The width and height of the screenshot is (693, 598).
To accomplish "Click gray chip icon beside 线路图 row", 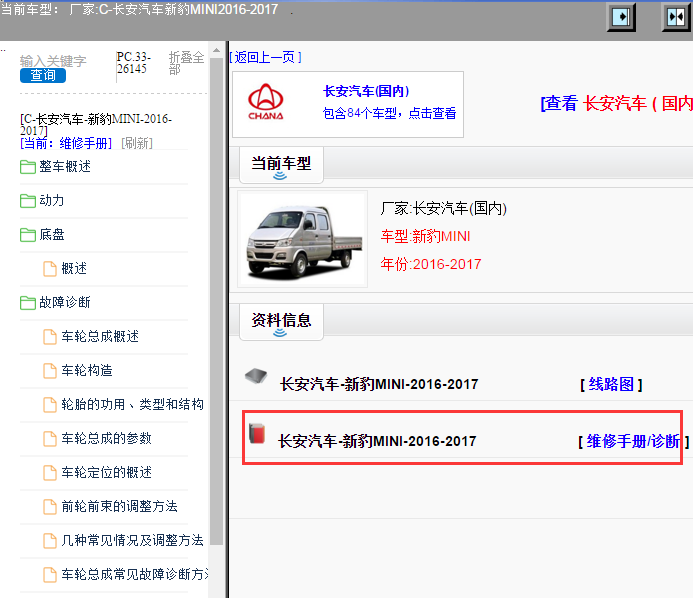I will pyautogui.click(x=256, y=376).
